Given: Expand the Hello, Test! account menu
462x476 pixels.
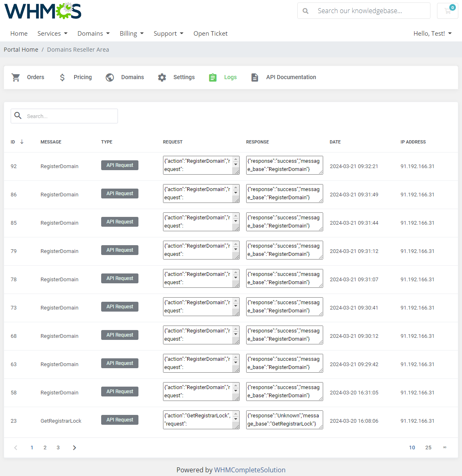Looking at the screenshot, I should pos(433,33).
